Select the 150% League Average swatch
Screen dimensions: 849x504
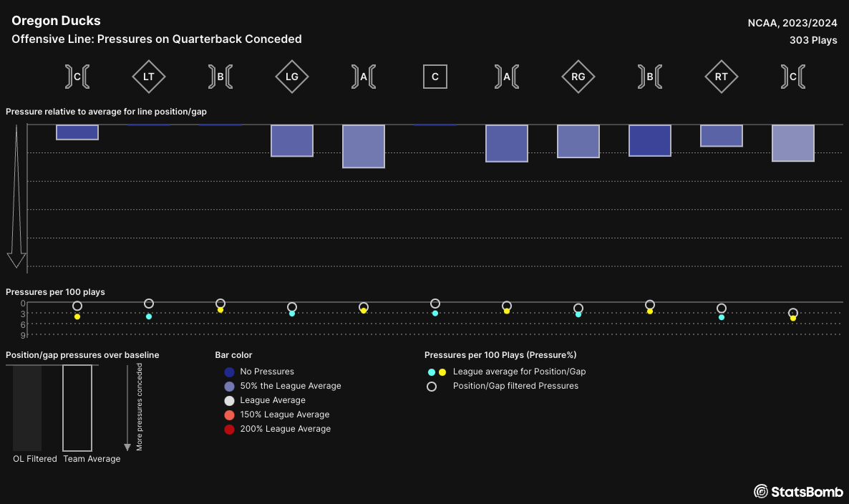coord(229,415)
